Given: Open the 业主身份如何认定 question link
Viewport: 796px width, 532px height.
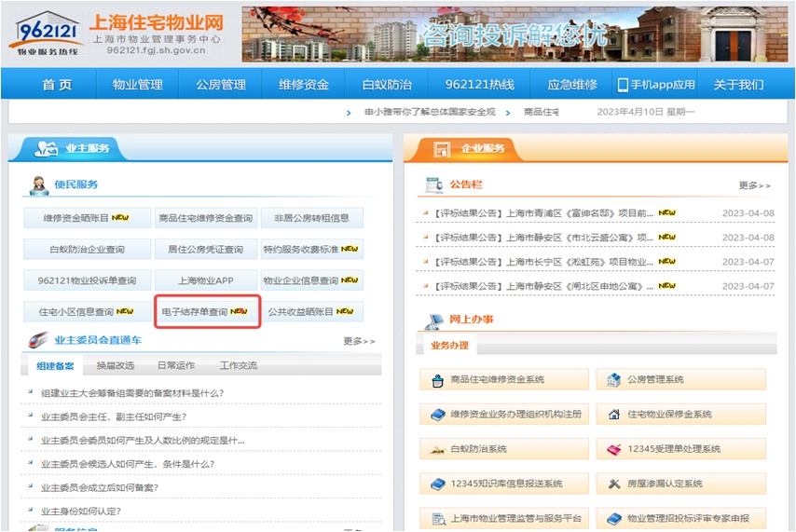Looking at the screenshot, I should coord(81,512).
